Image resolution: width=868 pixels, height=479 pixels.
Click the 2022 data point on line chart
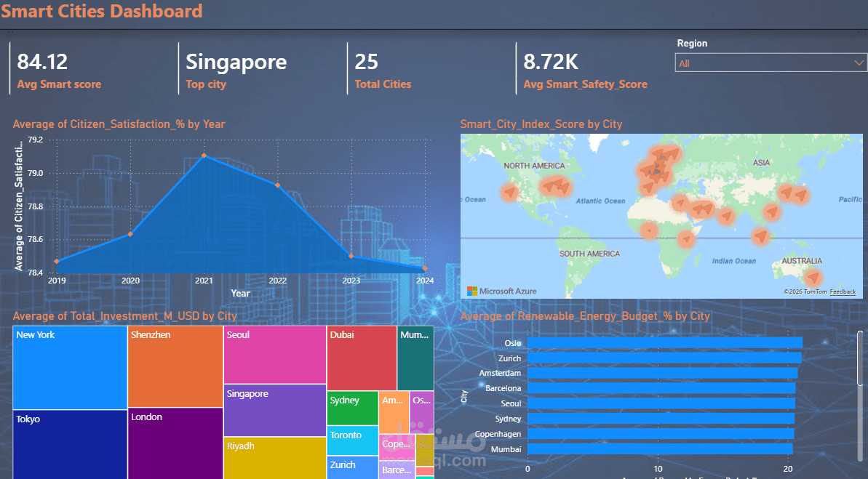277,186
